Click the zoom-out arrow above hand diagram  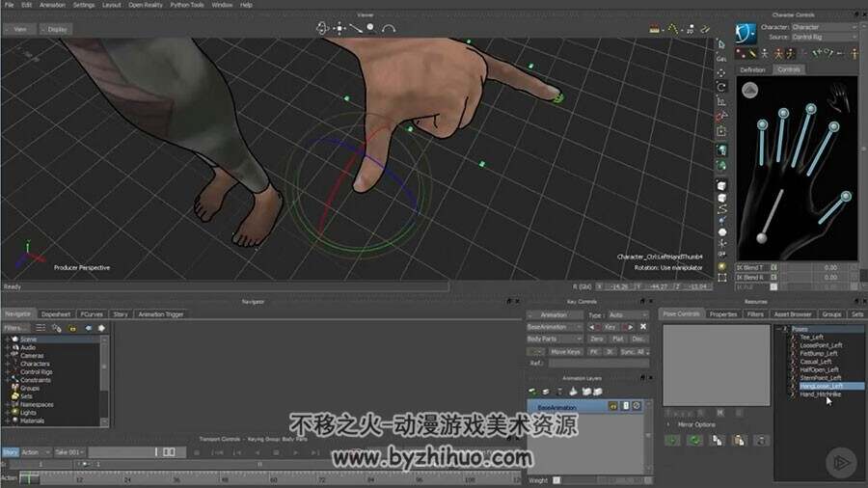[x=749, y=90]
